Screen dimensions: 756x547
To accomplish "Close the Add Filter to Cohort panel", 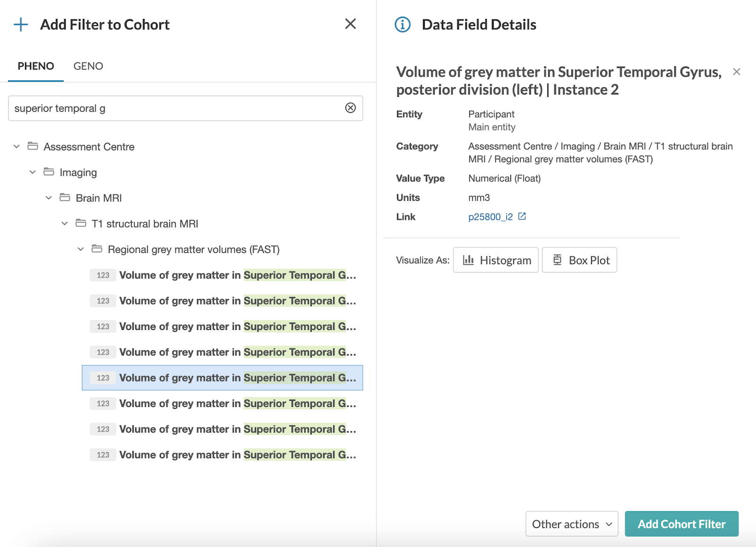I will click(x=350, y=24).
